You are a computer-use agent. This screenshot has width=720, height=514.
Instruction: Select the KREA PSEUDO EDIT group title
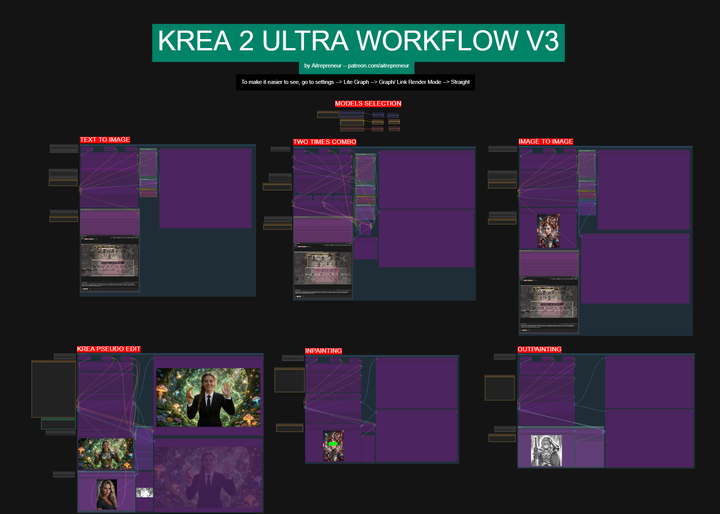tap(109, 349)
